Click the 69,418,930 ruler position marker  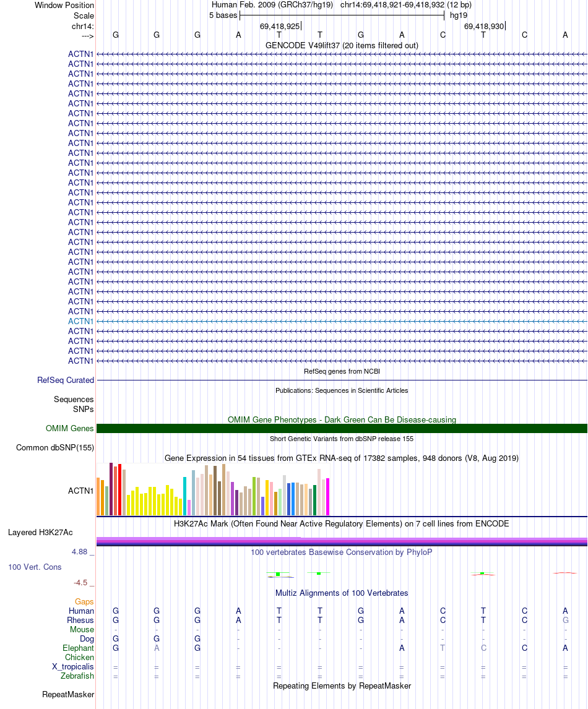point(485,26)
